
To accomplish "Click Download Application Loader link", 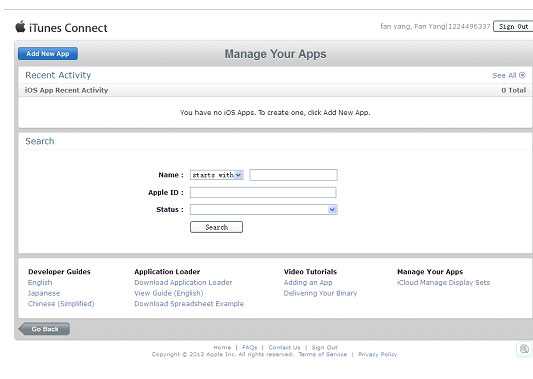I will coord(183,282).
